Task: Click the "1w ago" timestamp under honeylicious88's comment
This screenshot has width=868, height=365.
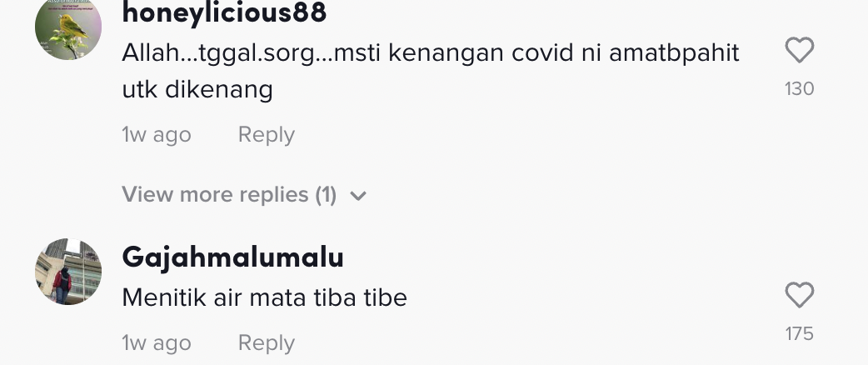Action: tap(157, 135)
